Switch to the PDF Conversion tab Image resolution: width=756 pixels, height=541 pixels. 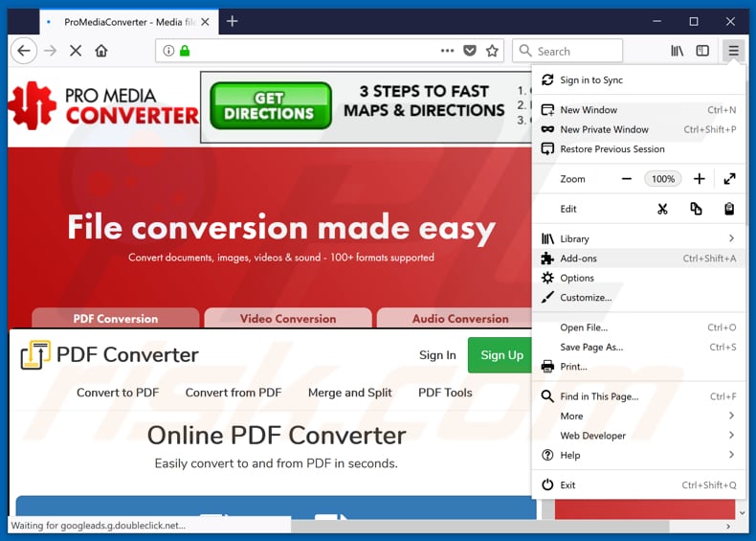click(x=116, y=319)
